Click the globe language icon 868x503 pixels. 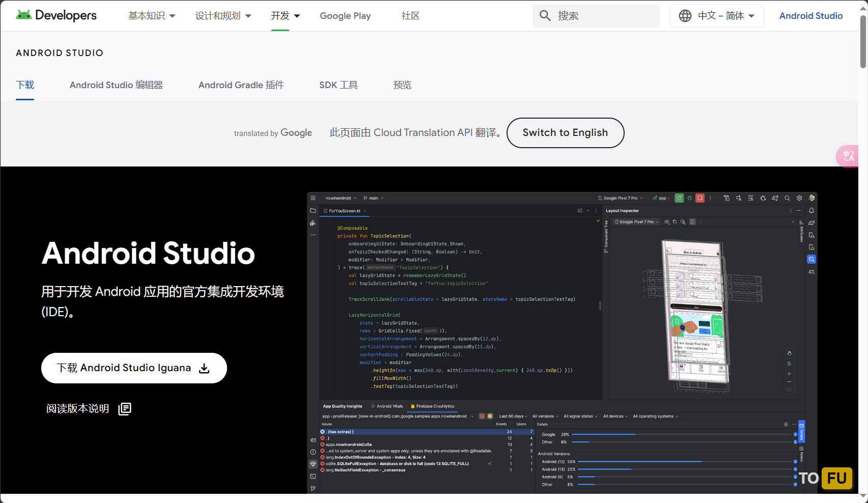(x=685, y=16)
